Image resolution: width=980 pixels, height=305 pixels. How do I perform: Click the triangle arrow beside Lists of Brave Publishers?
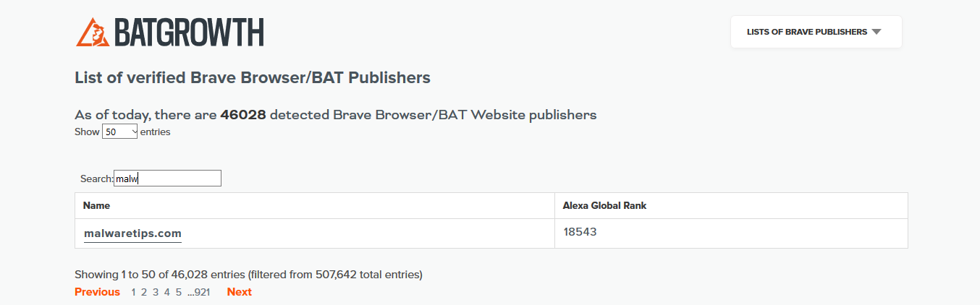point(876,32)
